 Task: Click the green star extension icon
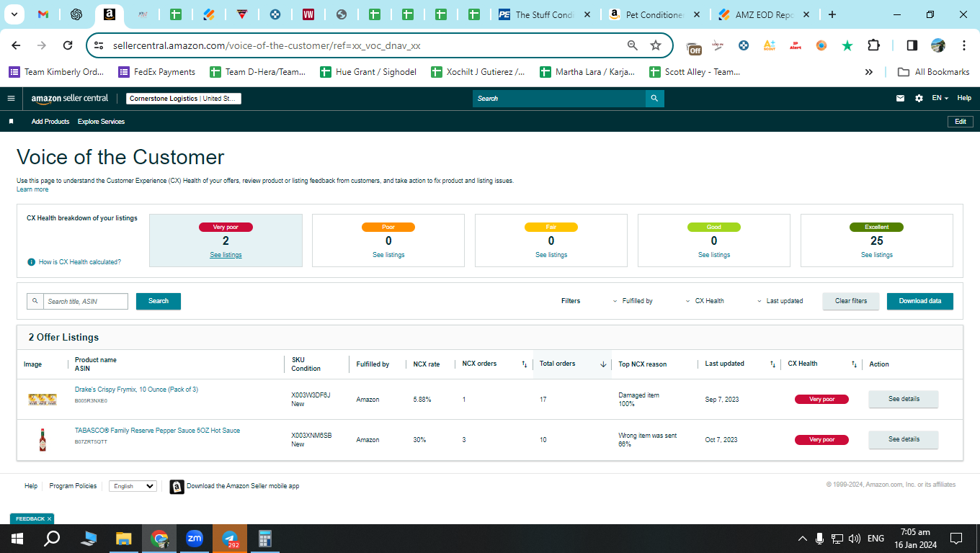(847, 45)
